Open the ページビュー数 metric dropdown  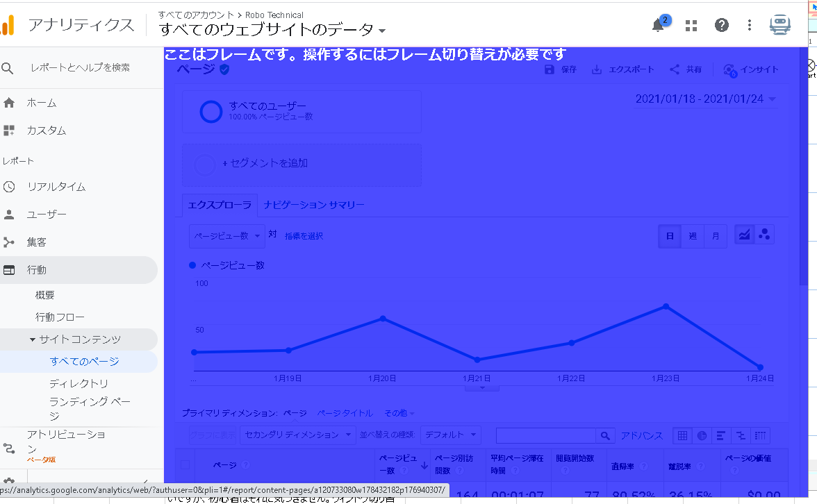[x=227, y=236]
